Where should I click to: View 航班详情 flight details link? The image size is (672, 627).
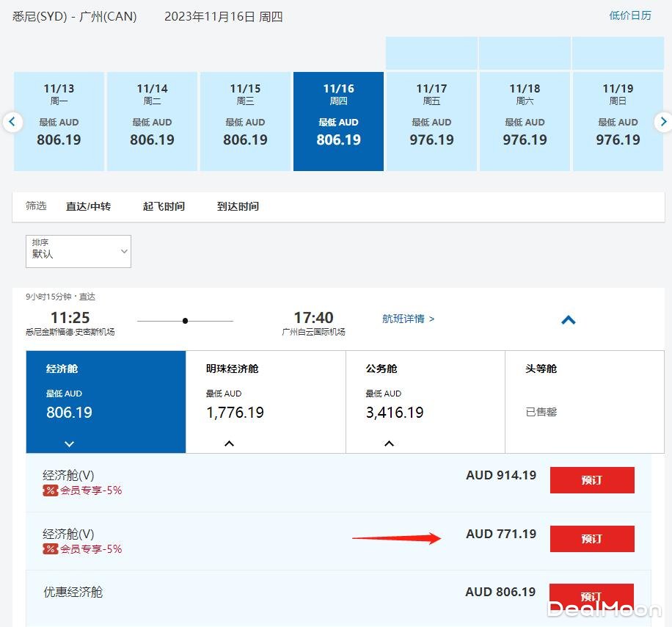tap(408, 319)
